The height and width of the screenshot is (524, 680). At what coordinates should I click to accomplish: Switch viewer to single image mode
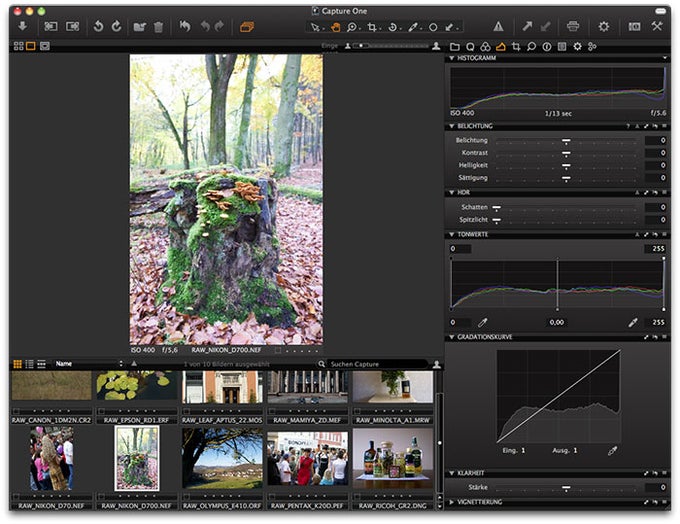click(x=31, y=46)
